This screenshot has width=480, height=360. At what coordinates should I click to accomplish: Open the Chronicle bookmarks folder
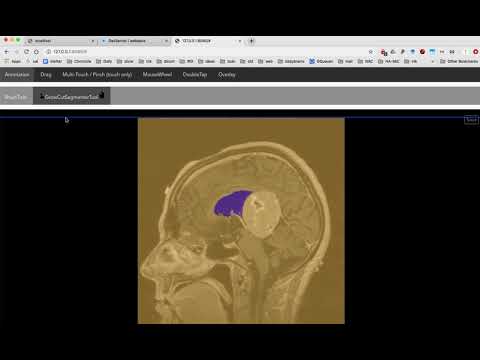pyautogui.click(x=79, y=61)
